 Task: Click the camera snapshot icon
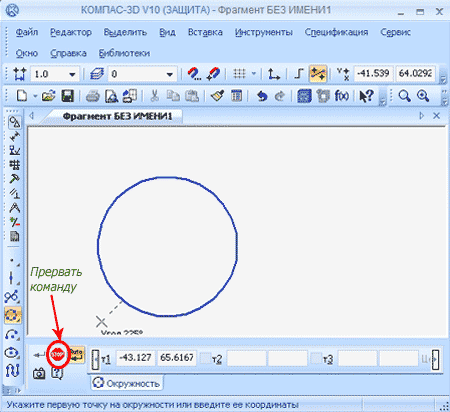[39, 373]
